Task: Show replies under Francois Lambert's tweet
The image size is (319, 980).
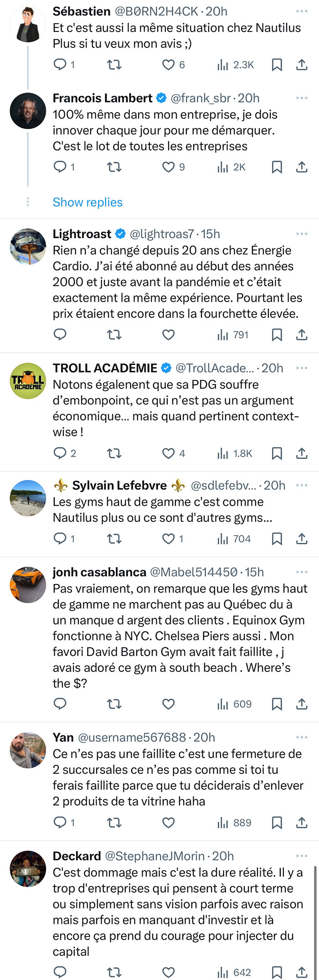Action: (87, 202)
